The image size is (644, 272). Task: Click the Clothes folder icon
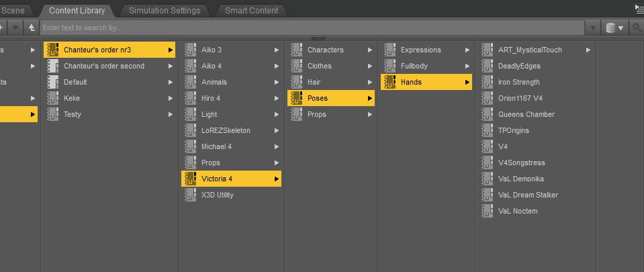click(297, 66)
